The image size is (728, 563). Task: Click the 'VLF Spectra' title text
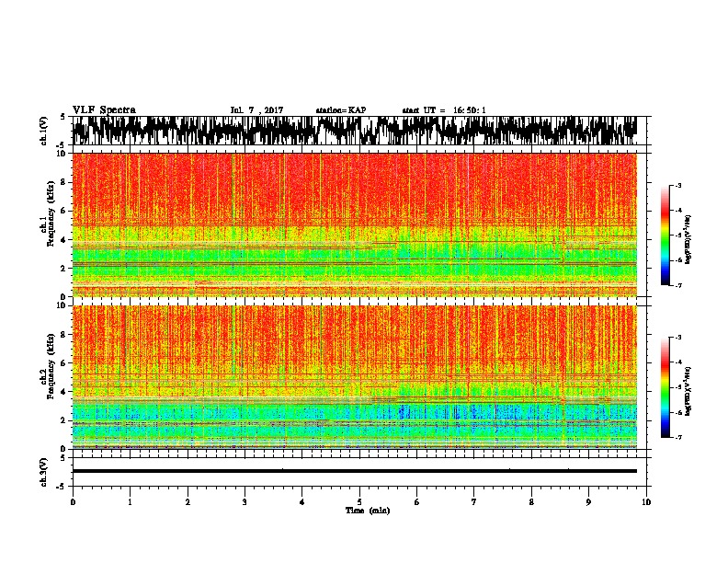tap(104, 110)
